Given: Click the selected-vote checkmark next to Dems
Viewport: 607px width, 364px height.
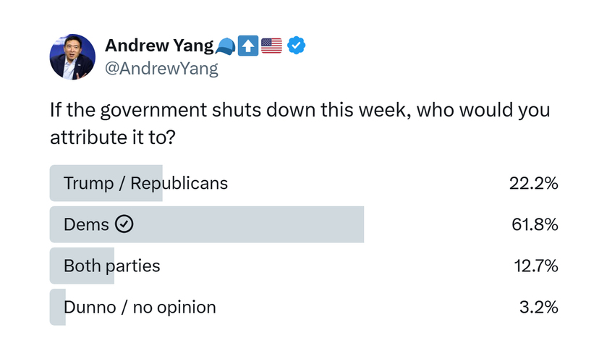Looking at the screenshot, I should (124, 224).
